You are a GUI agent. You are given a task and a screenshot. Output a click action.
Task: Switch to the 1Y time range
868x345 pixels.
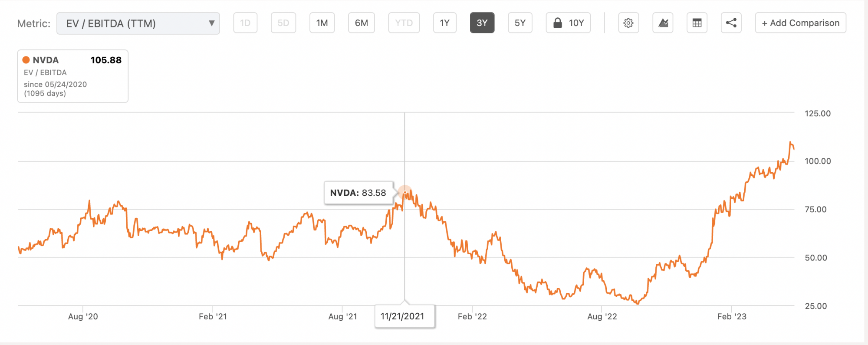444,23
